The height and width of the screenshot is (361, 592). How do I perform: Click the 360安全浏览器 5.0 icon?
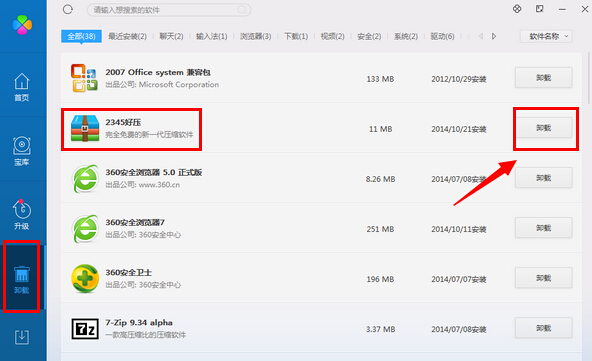coord(85,179)
